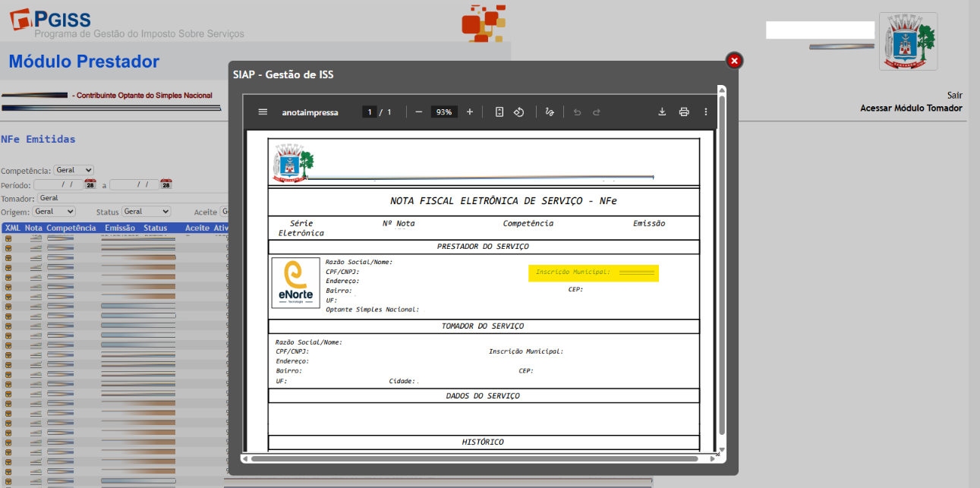Screen dimensions: 980x488
Task: Click Acessar Módulo Tomador link
Action: [911, 109]
